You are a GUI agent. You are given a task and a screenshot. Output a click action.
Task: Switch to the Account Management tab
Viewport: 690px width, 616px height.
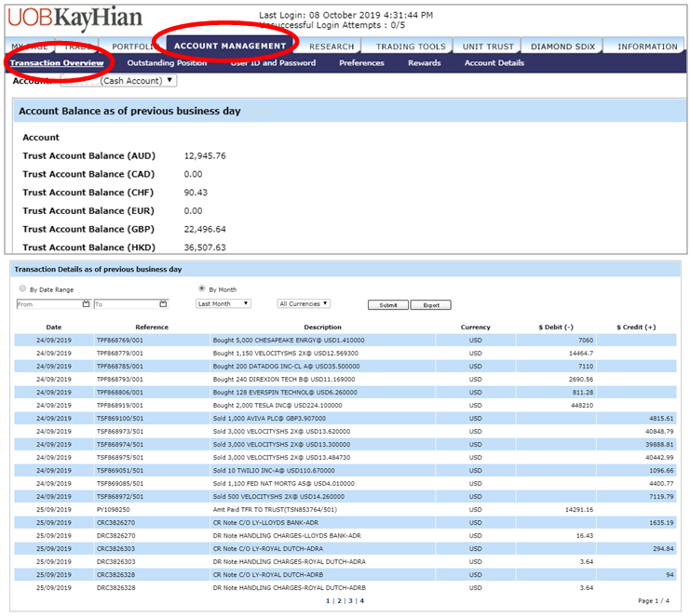[230, 46]
